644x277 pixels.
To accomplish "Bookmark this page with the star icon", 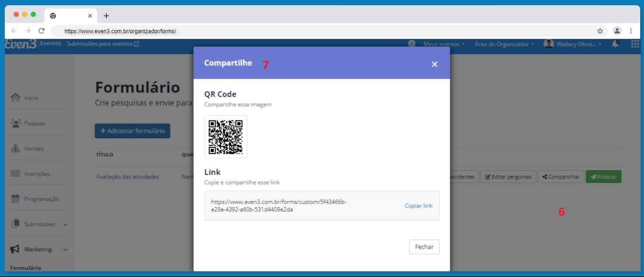I will point(600,31).
